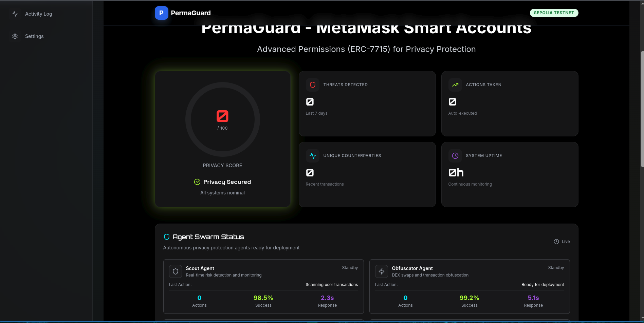Viewport: 644px width, 323px height.
Task: Open the Settings menu item
Action: pyautogui.click(x=34, y=36)
